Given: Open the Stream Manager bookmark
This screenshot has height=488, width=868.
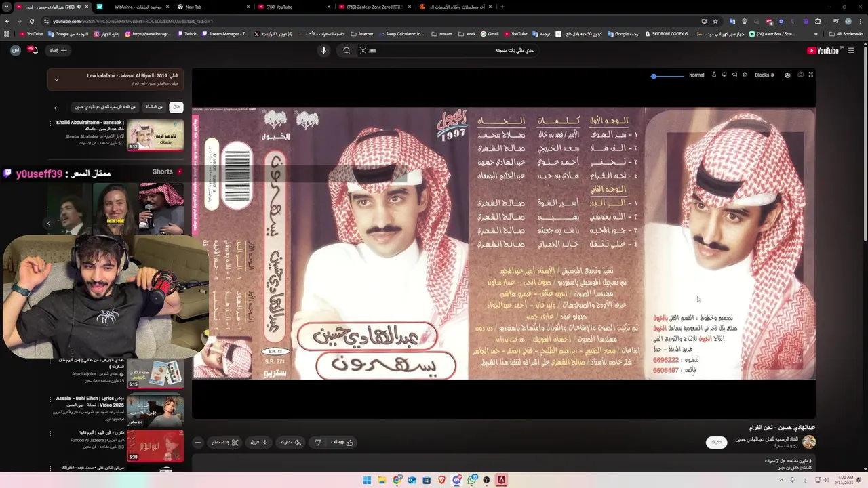Looking at the screenshot, I should 224,33.
